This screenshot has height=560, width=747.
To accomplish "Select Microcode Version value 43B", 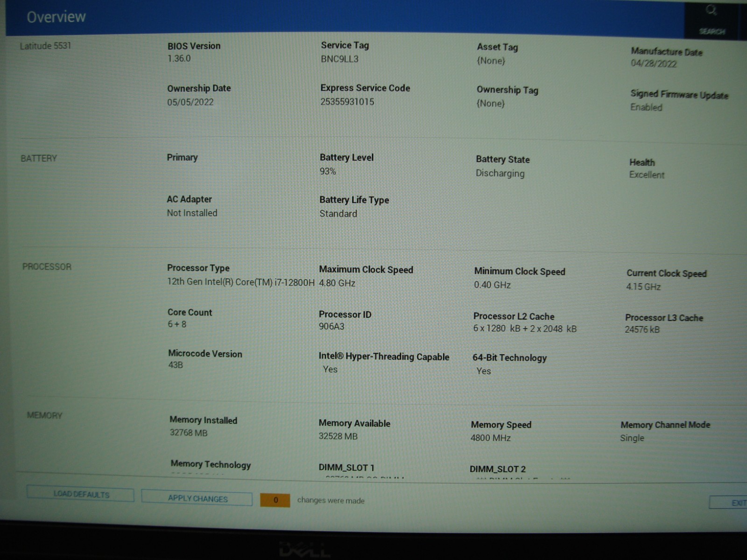I will [176, 365].
